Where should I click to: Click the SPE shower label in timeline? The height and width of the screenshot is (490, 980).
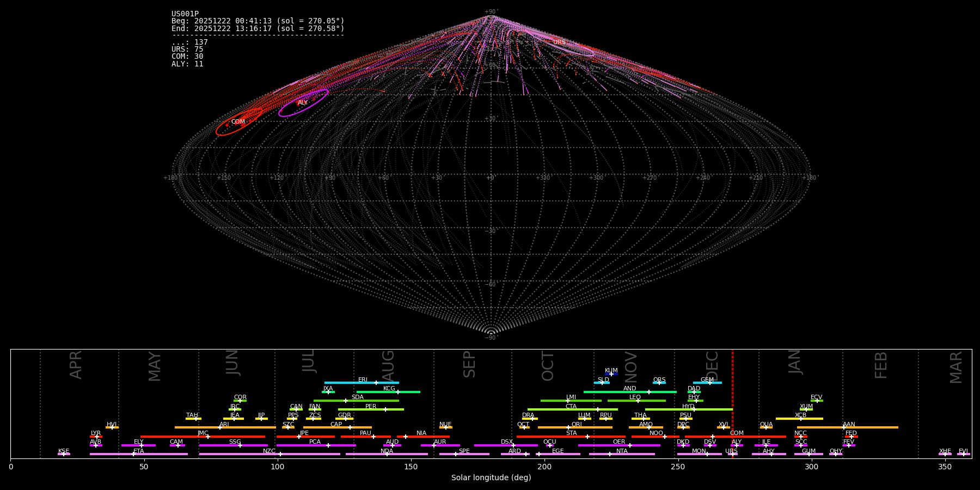(x=464, y=451)
